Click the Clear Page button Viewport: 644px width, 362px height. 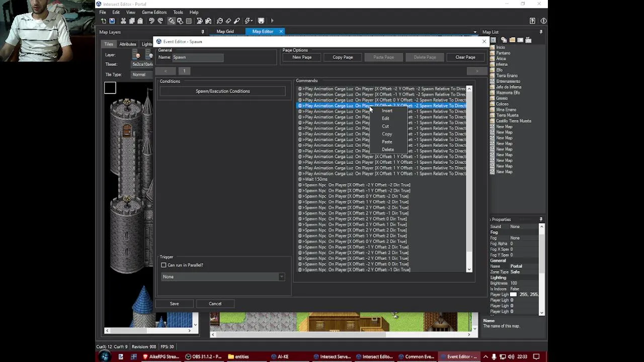465,57
